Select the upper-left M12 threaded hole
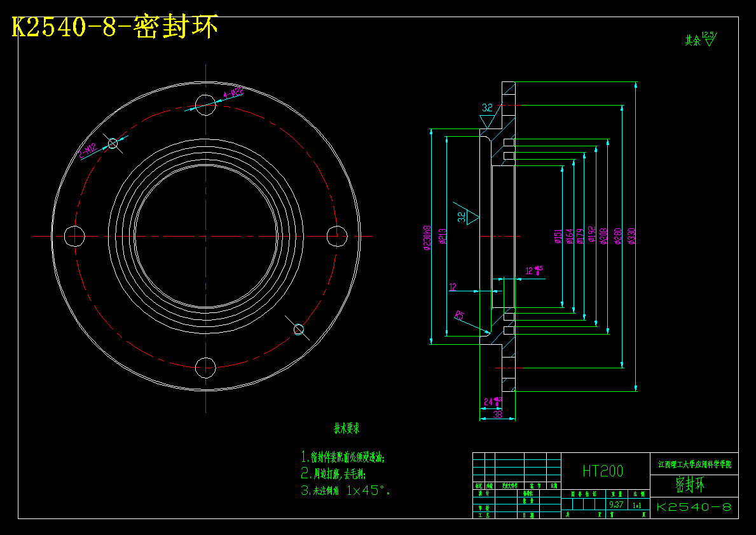Image resolution: width=756 pixels, height=535 pixels. 113,143
